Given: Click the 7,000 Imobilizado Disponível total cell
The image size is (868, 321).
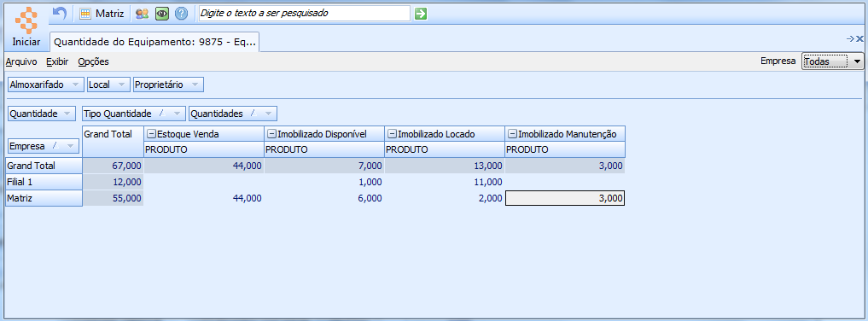Looking at the screenshot, I should [x=324, y=166].
